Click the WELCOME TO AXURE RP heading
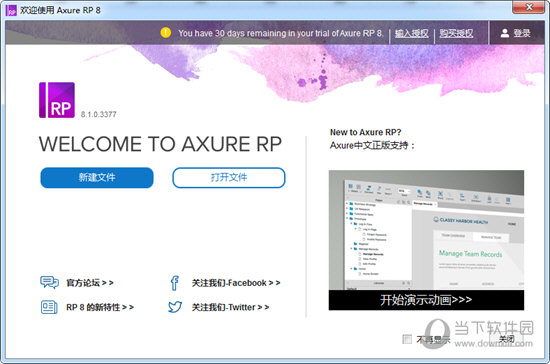The width and height of the screenshot is (550, 364). (160, 144)
